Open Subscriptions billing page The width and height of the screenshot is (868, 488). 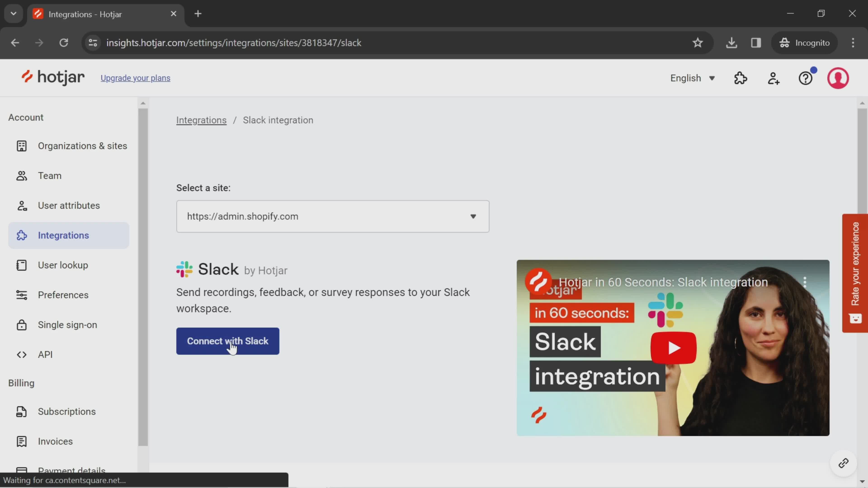tap(67, 411)
